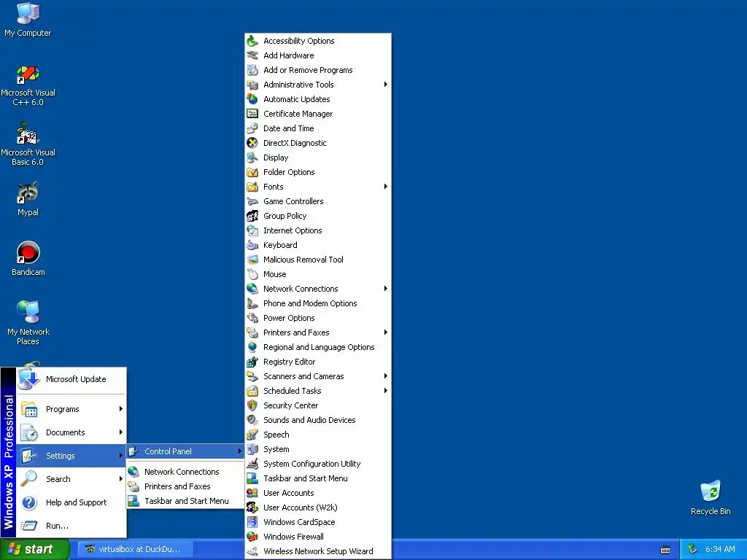Click the Folder Options icon
The width and height of the screenshot is (747, 560).
click(x=252, y=172)
